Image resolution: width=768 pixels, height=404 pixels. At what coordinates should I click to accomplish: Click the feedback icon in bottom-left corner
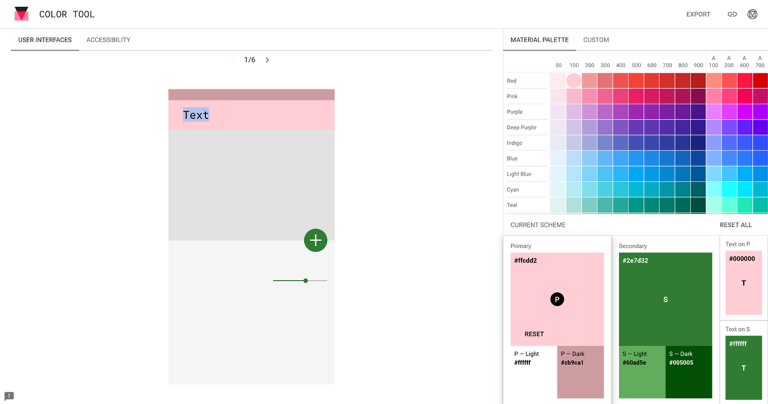9,396
